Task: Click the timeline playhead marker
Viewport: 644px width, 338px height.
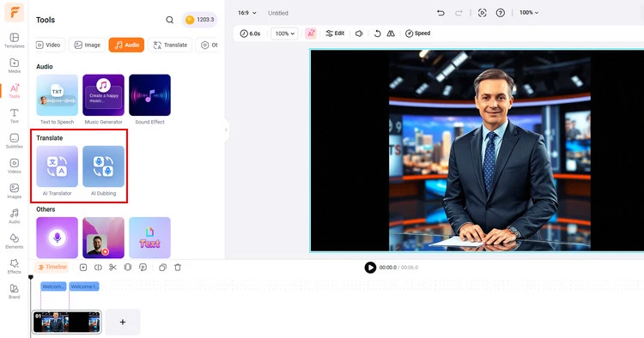Action: [x=30, y=278]
